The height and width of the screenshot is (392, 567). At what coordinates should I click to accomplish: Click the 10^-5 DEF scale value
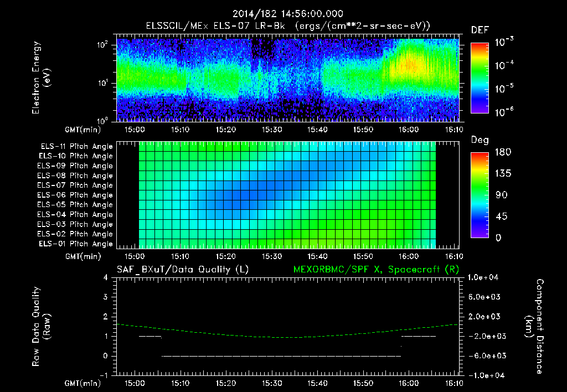(504, 88)
